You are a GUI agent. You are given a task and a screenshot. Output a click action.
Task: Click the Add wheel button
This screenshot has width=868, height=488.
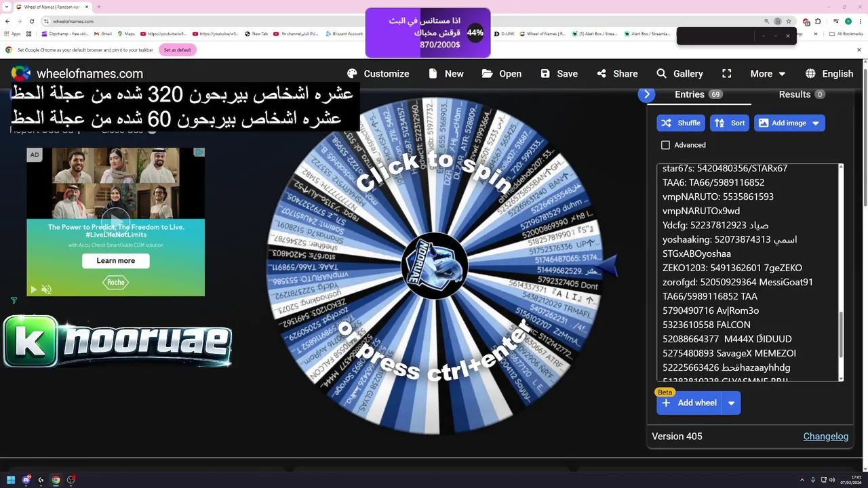pyautogui.click(x=689, y=403)
